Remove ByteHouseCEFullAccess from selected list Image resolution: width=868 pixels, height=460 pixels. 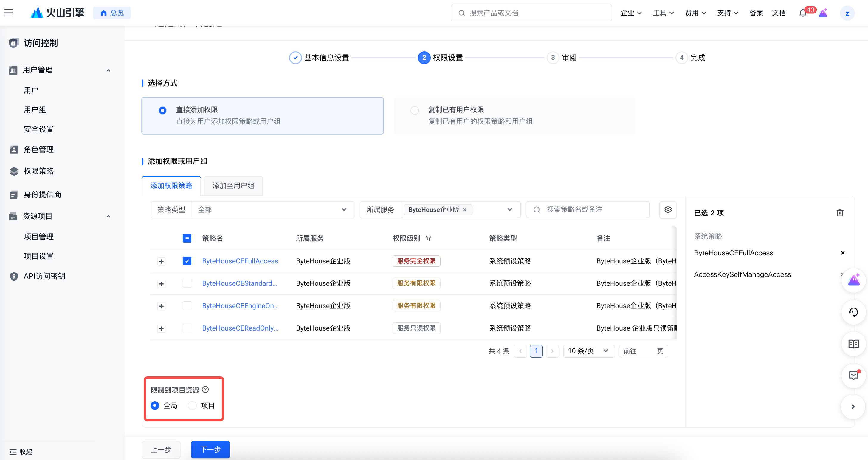coord(842,253)
